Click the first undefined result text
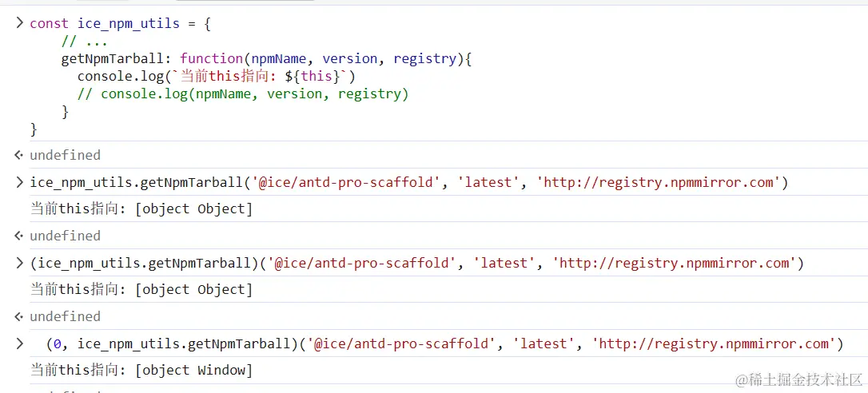868x393 pixels. 66,155
